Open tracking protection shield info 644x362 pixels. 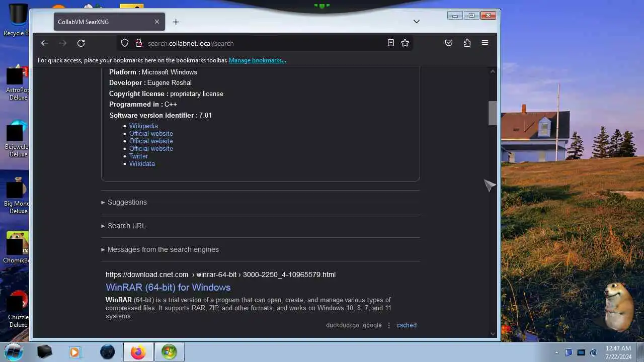click(x=125, y=43)
